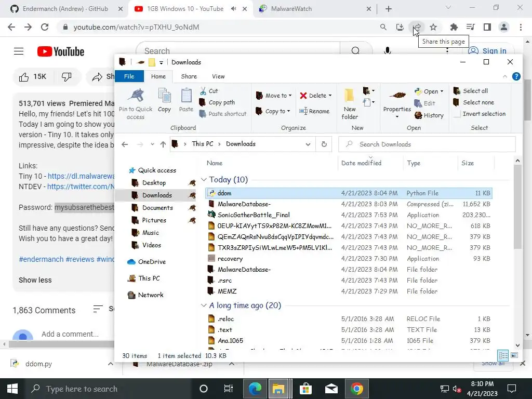Click Chrome URL address bar
Viewport: 532px width, 399px height.
point(217,27)
